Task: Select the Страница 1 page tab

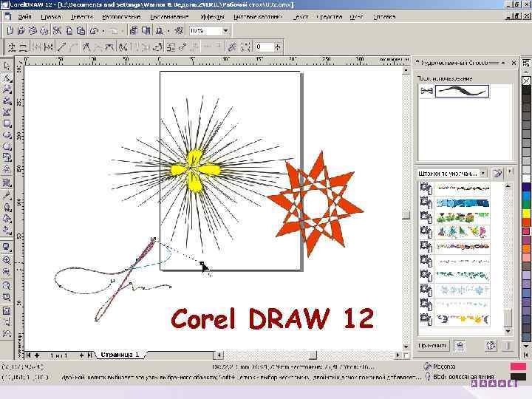Action: pyautogui.click(x=120, y=355)
